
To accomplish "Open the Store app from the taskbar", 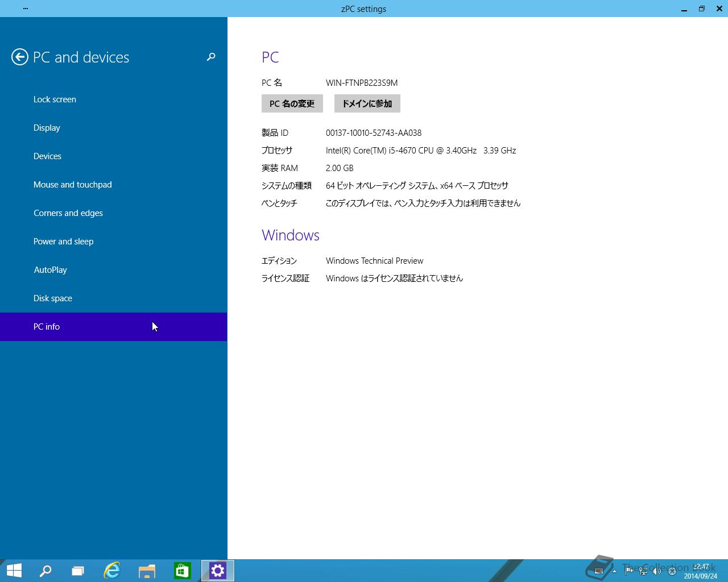I will pos(183,571).
